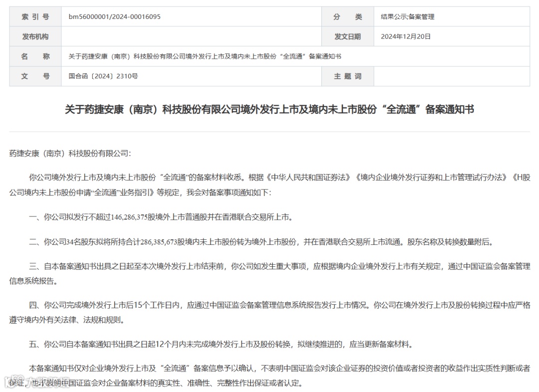Viewport: 539px width, 392px height.
Task: Select category value 结果公示;备案管理
Action: tap(408, 17)
